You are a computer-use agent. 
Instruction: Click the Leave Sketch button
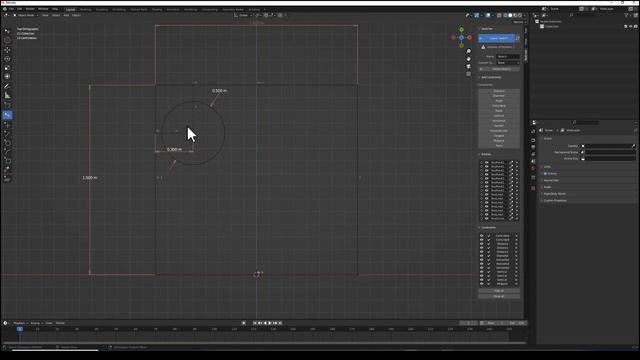pos(497,38)
